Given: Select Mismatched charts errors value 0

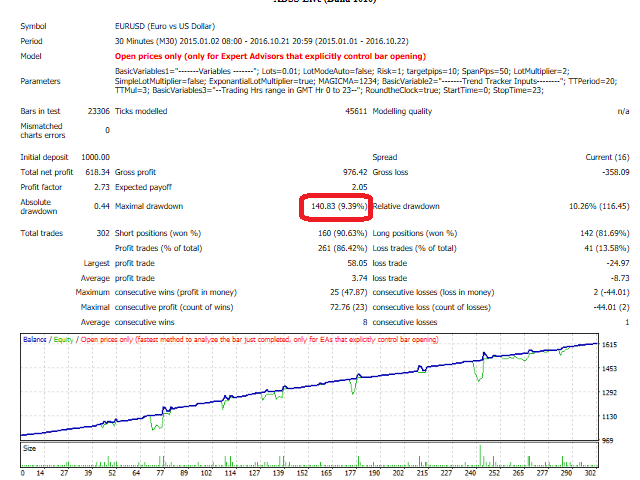Looking at the screenshot, I should 107,130.
